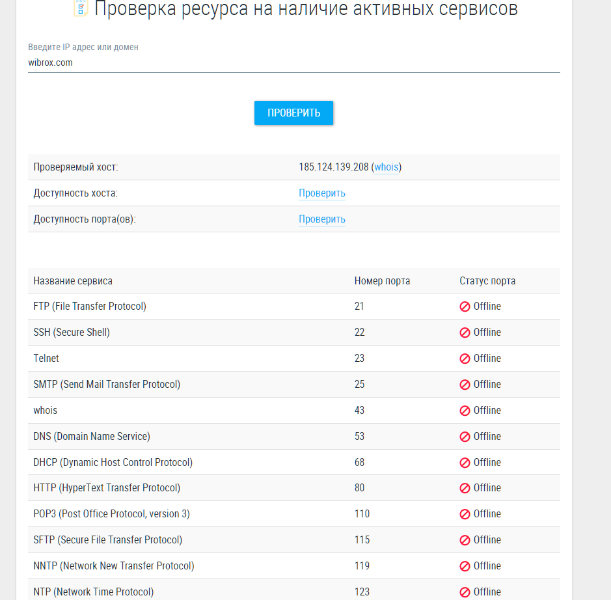
Task: Click the 'Доступность порта(ов):' label
Action: point(85,219)
